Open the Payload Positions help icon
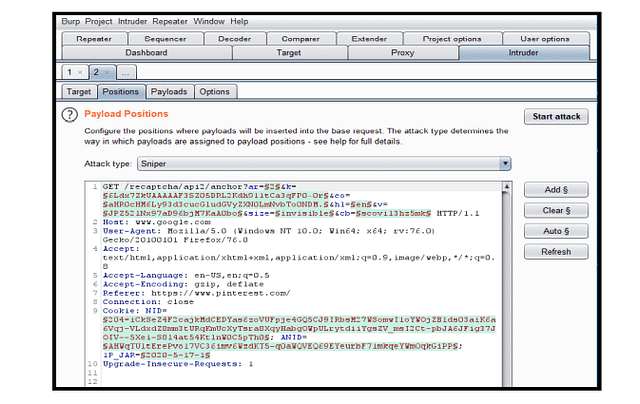640x404 pixels. coord(69,115)
